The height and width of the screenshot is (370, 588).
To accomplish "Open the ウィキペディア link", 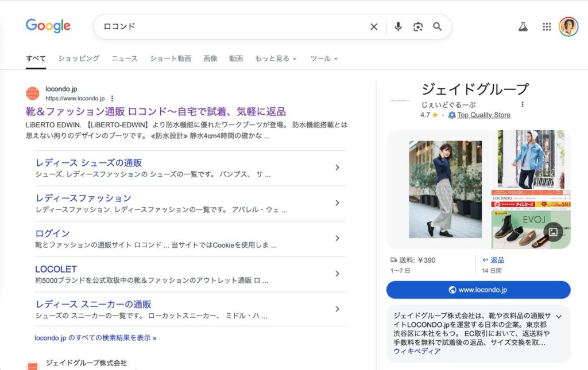I will [417, 351].
